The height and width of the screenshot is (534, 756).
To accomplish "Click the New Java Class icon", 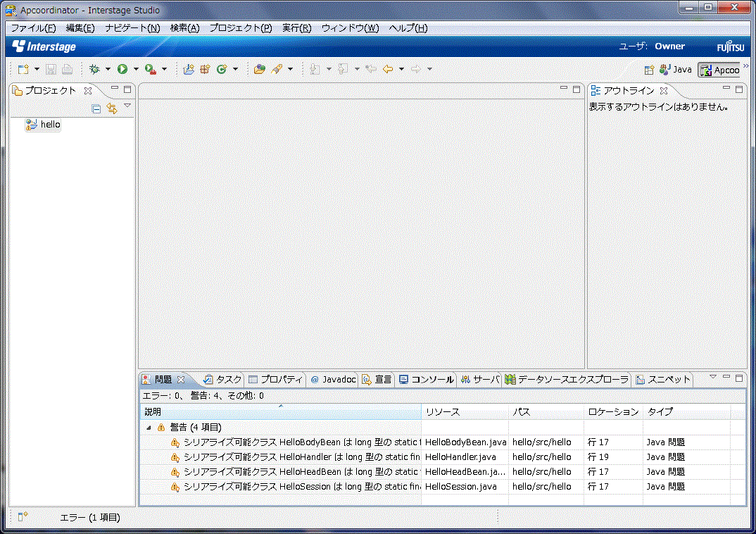I will coord(222,70).
